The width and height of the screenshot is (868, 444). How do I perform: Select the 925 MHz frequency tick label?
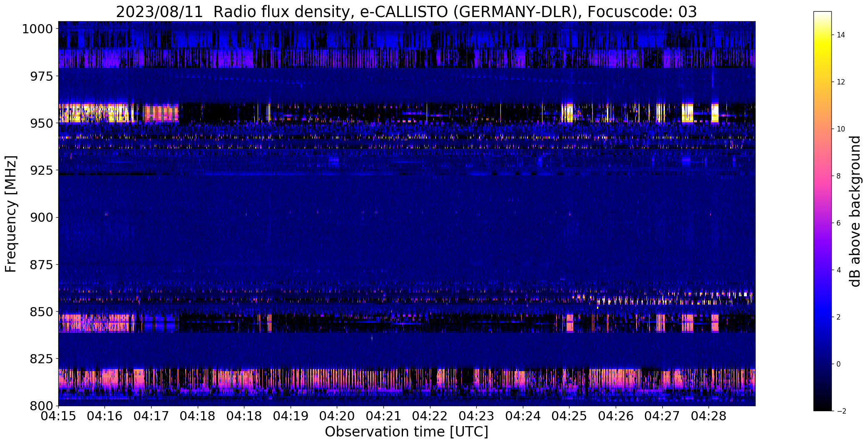click(41, 171)
